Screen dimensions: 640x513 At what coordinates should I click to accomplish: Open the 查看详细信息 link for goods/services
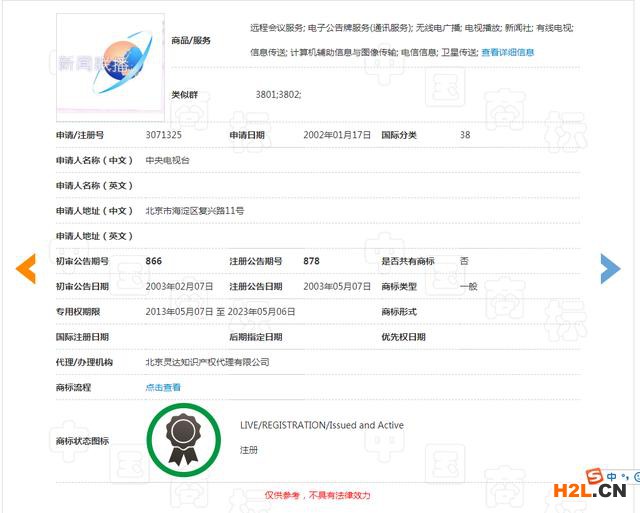coord(507,52)
